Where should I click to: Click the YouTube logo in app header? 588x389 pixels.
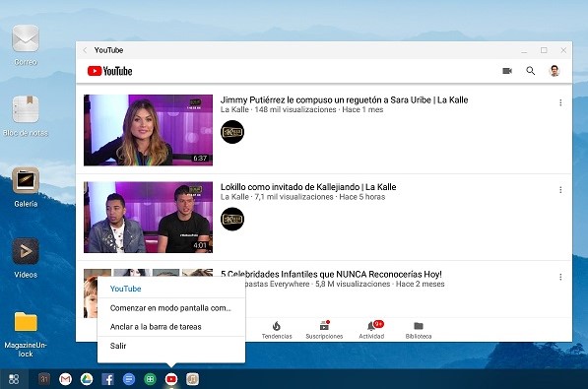click(x=110, y=71)
